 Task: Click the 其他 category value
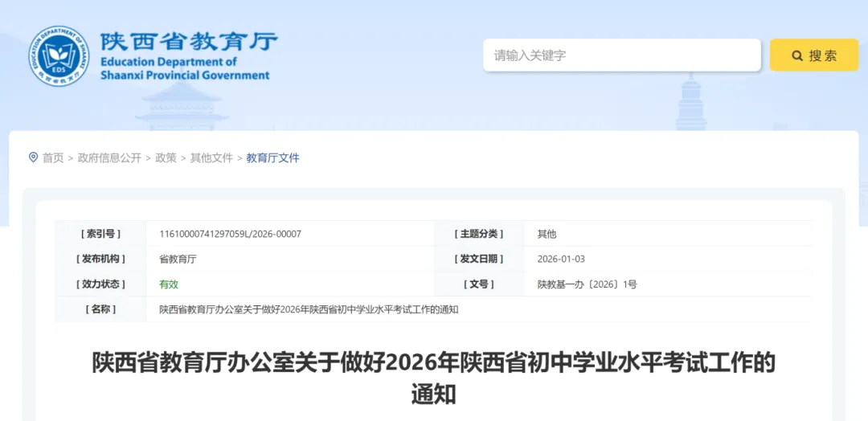547,234
